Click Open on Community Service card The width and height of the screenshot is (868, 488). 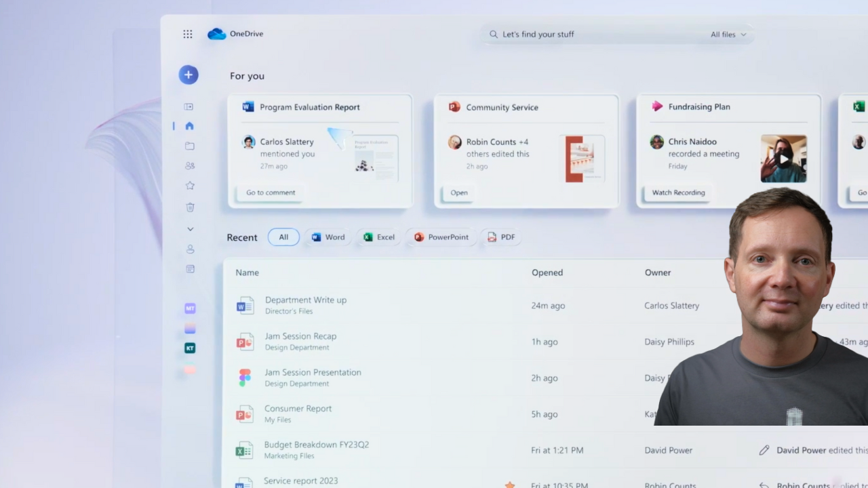point(459,192)
